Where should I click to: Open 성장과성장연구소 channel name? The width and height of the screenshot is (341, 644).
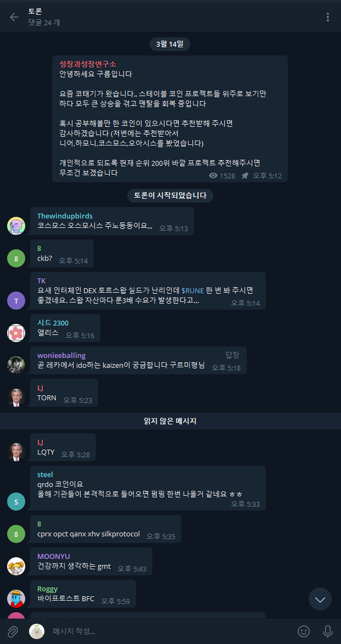(x=88, y=64)
